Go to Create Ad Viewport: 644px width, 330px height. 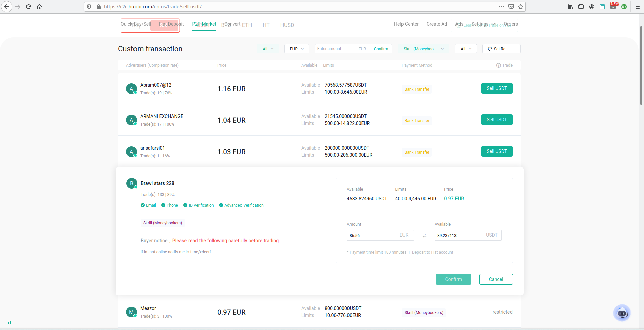(x=437, y=24)
